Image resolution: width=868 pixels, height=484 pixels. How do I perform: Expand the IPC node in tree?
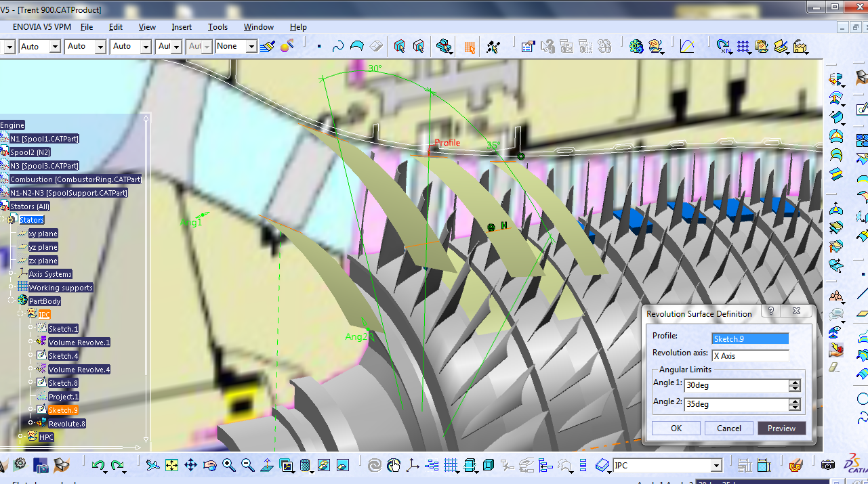coord(21,314)
